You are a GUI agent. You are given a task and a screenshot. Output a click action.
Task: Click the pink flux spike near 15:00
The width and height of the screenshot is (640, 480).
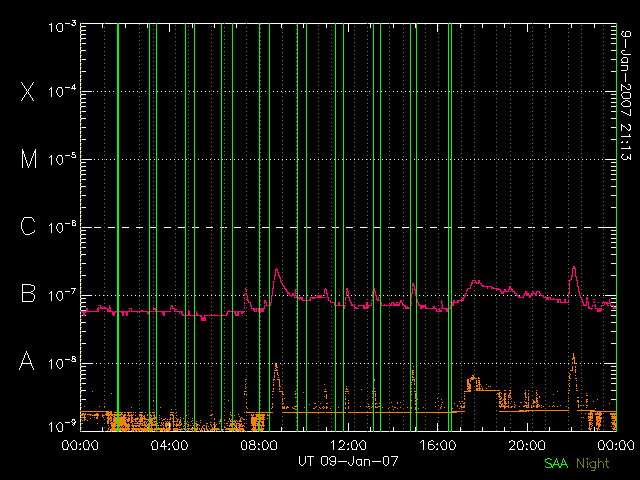[x=413, y=284]
